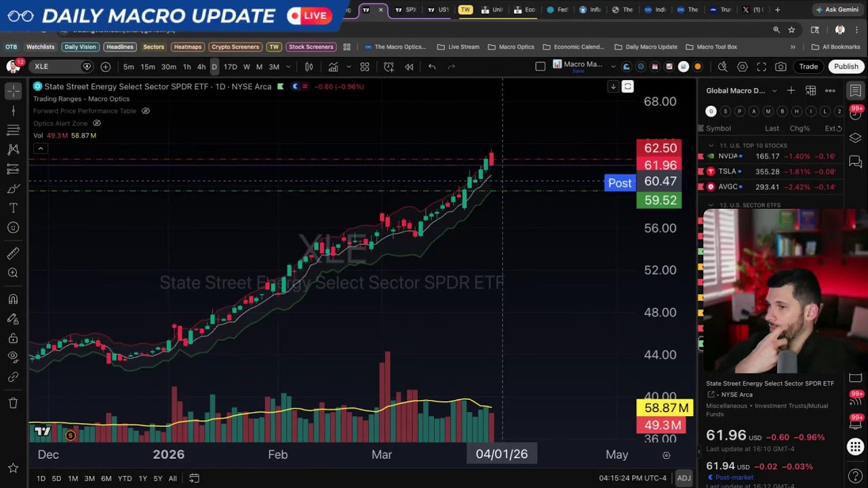Open the text annotation tool
Image resolution: width=868 pixels, height=488 pixels.
click(x=13, y=208)
